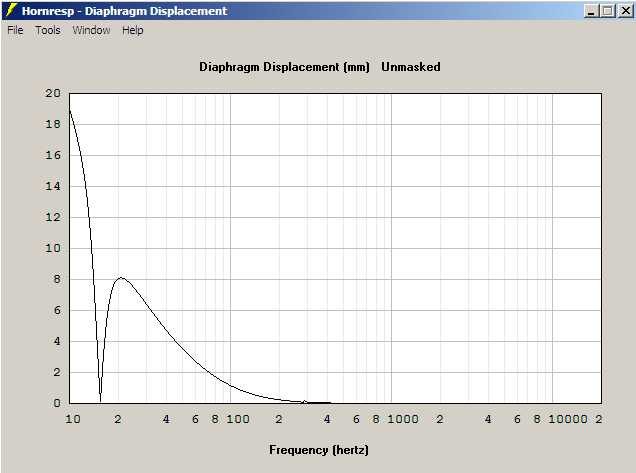636x473 pixels.
Task: Minimize the Hornresp window
Action: [591, 11]
